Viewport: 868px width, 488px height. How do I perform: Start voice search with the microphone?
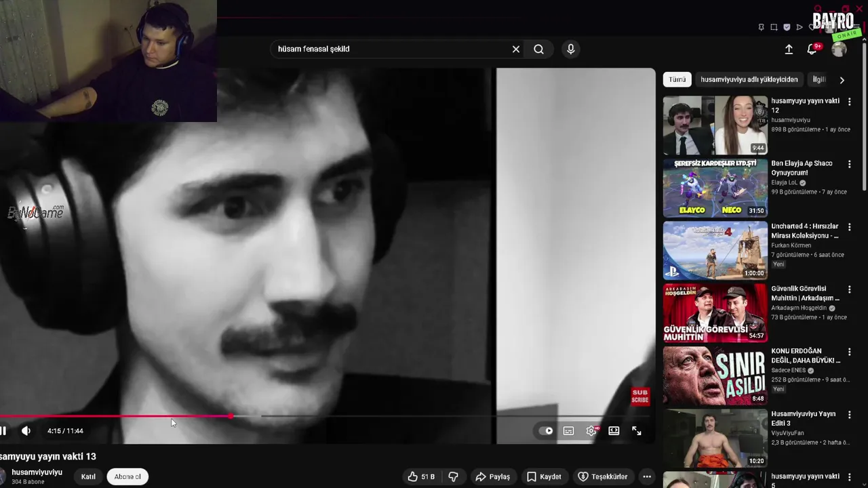click(570, 49)
